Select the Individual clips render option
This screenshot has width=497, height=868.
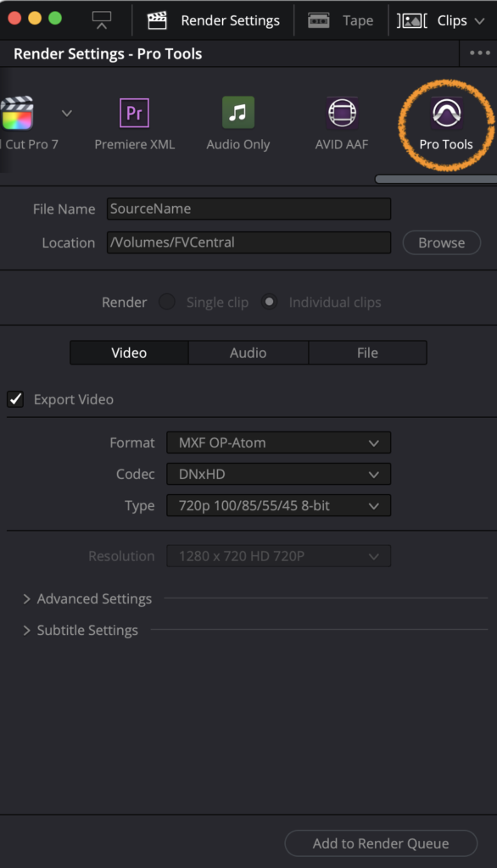[269, 302]
